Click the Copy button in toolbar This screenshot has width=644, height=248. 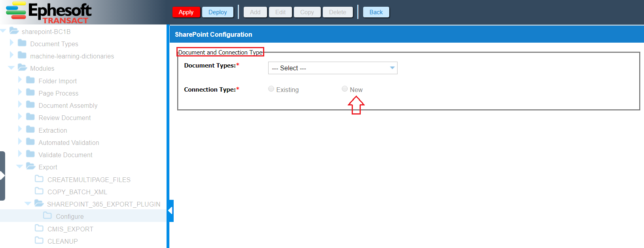pos(307,12)
